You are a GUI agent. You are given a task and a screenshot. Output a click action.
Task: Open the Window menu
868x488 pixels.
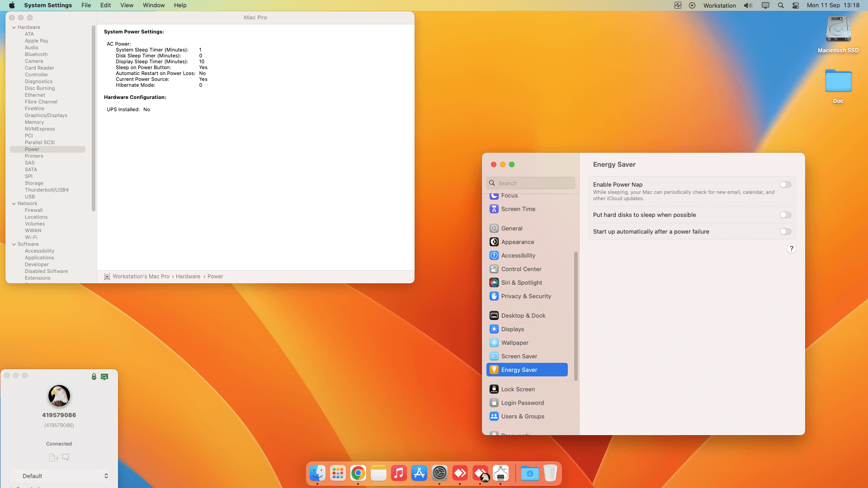[x=154, y=5]
